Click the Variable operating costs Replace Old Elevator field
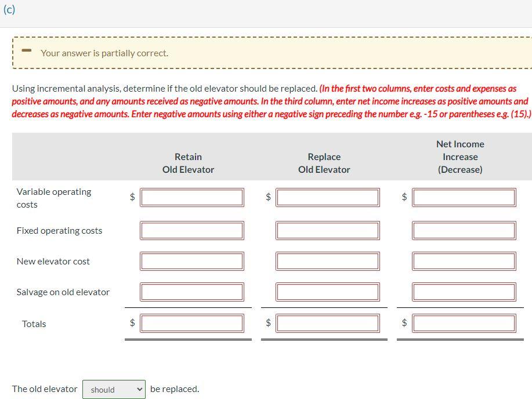532x399 pixels. 328,197
